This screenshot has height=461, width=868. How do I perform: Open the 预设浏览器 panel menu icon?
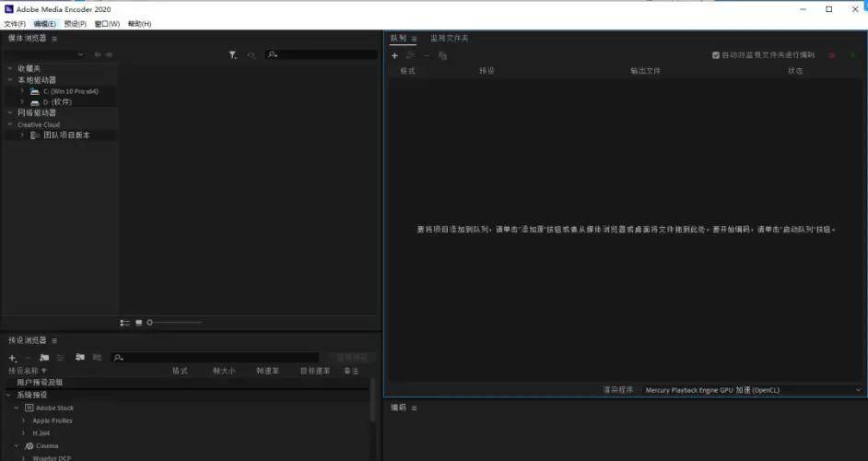54,340
